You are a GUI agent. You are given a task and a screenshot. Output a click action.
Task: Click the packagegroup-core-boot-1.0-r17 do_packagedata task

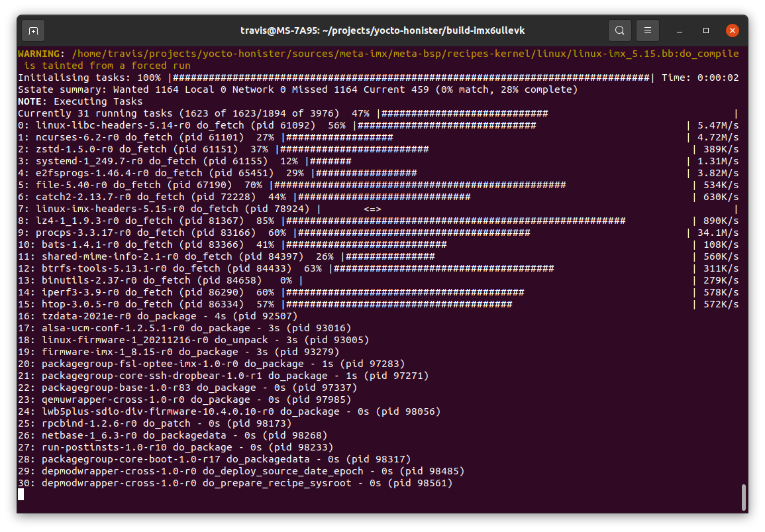pyautogui.click(x=215, y=460)
